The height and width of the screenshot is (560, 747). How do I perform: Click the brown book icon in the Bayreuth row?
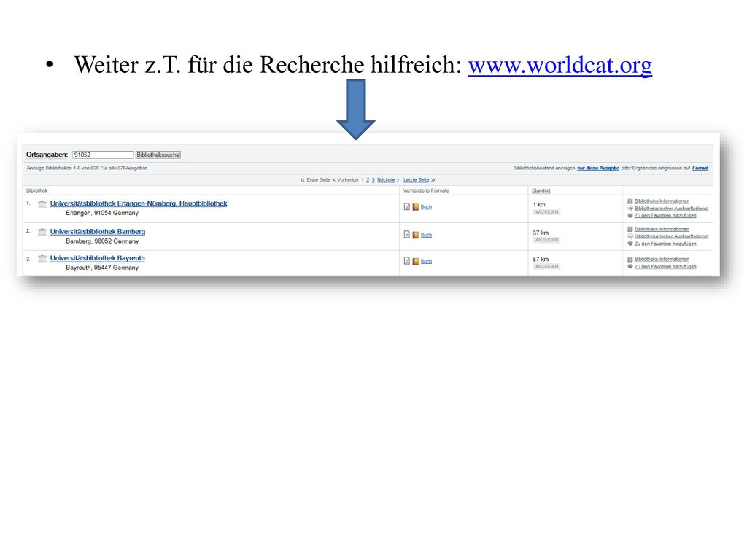click(x=416, y=262)
